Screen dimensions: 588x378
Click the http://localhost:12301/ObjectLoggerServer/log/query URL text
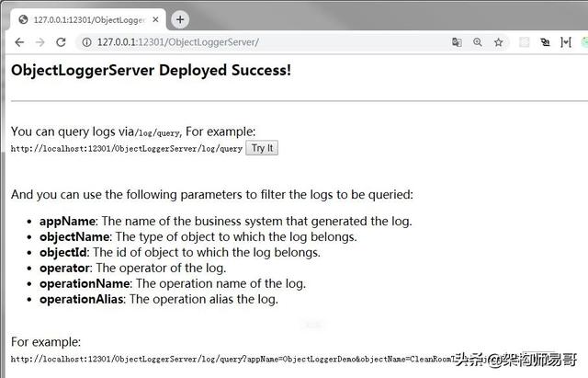[127, 149]
